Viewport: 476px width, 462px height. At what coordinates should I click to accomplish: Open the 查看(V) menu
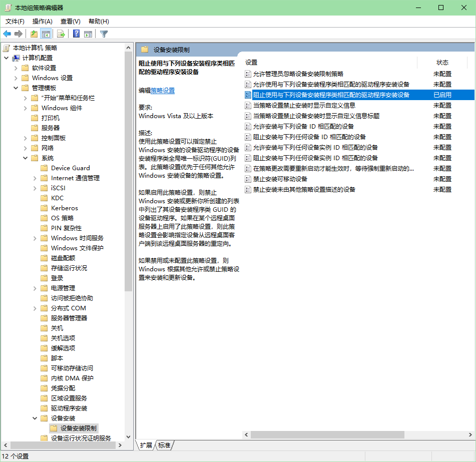pos(71,21)
